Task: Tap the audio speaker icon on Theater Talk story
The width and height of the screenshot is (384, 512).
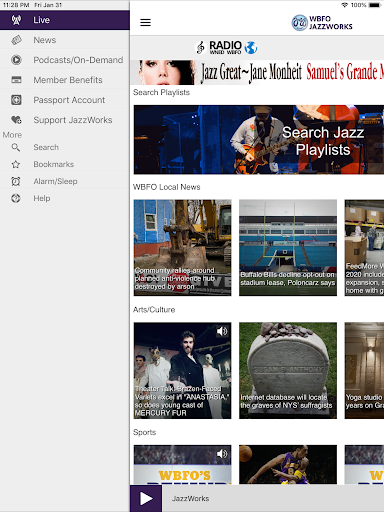Action: [222, 331]
